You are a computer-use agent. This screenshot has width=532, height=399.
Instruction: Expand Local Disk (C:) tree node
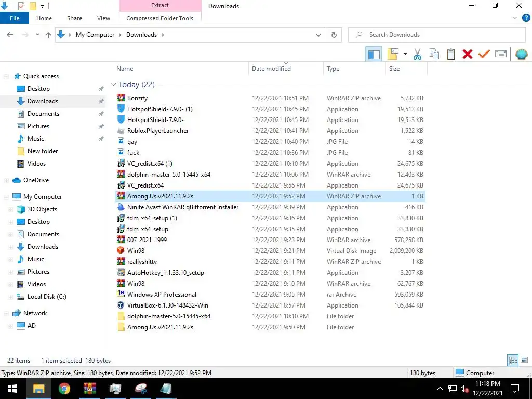pos(10,297)
